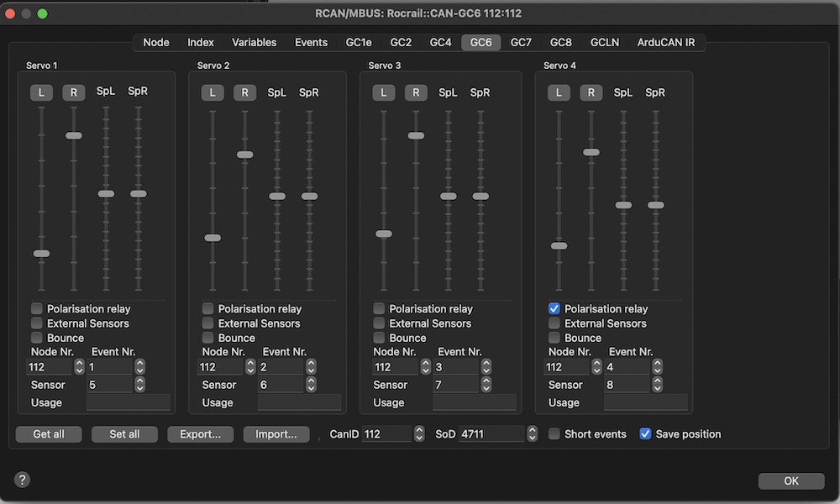Image resolution: width=840 pixels, height=504 pixels.
Task: Click Servo 3 SpL slider handle
Action: [x=449, y=197]
